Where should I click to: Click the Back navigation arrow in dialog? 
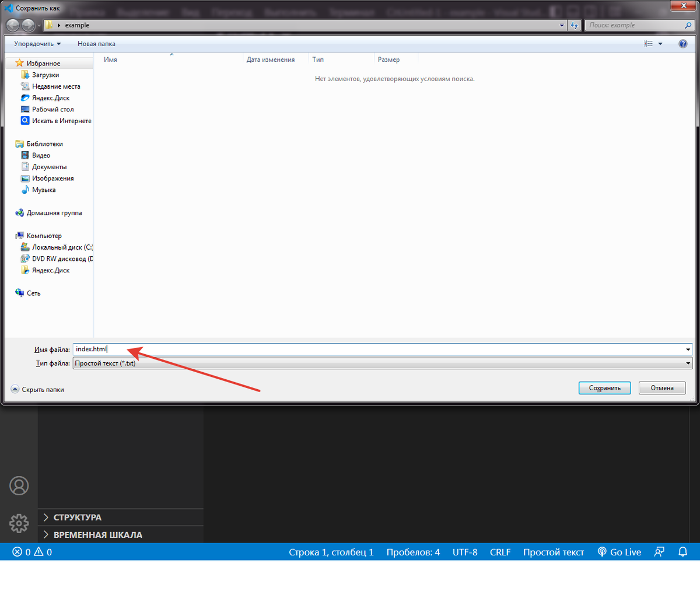pos(13,25)
